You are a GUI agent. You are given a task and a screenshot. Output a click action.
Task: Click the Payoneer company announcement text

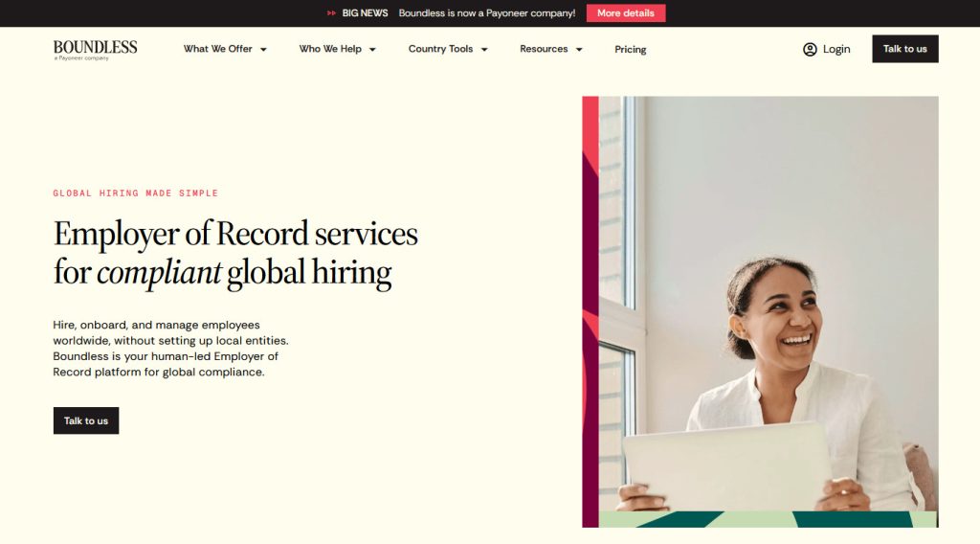click(x=486, y=13)
